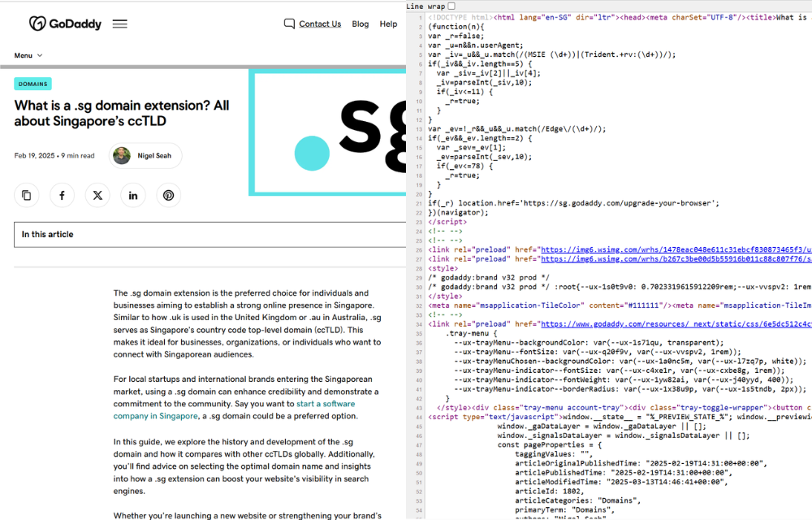812x520 pixels.
Task: Share the article on X
Action: pos(97,195)
